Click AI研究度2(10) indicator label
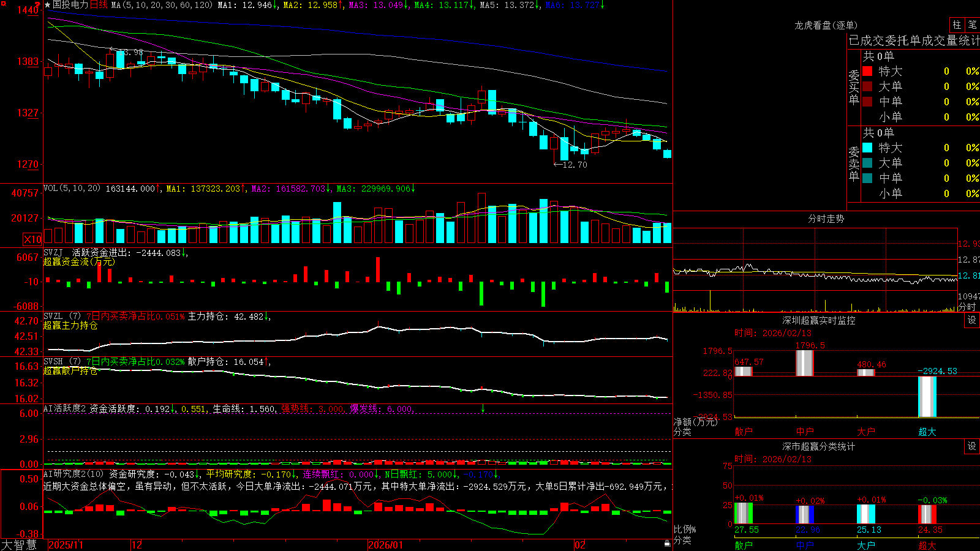 73,474
